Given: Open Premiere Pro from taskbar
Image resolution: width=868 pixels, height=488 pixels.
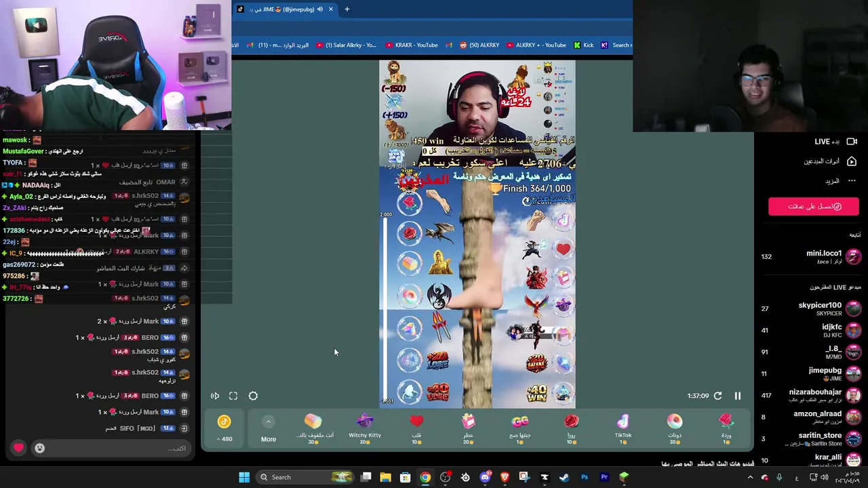Looking at the screenshot, I should tap(604, 477).
